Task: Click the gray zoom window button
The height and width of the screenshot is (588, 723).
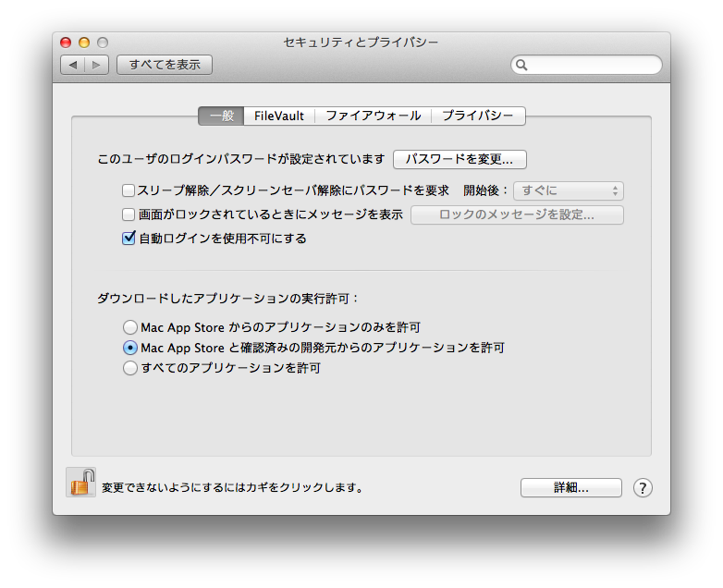Action: [x=103, y=43]
